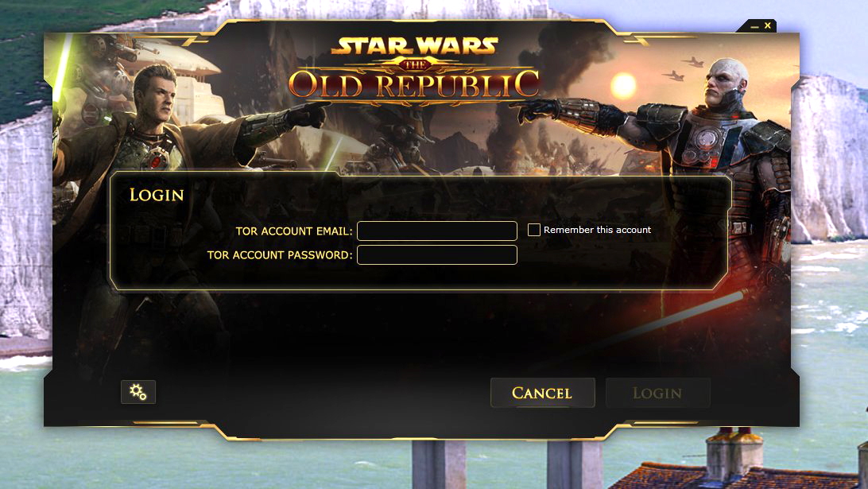Viewport: 868px width, 489px height.
Task: Click the starfighters flying in sky
Action: click(684, 69)
